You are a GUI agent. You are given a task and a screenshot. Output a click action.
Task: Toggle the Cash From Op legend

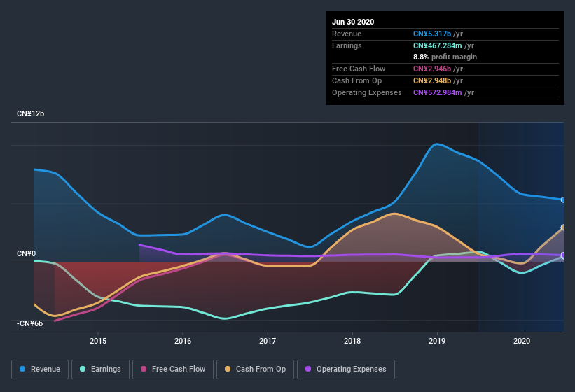click(255, 369)
